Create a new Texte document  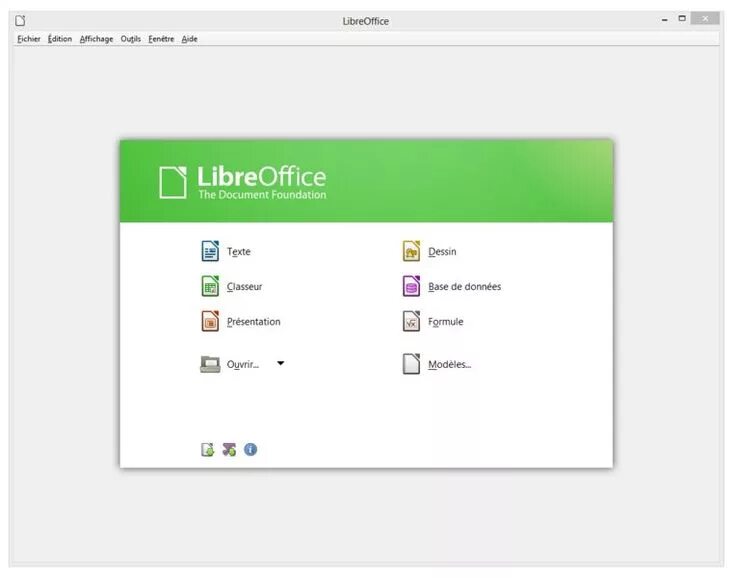(x=238, y=251)
